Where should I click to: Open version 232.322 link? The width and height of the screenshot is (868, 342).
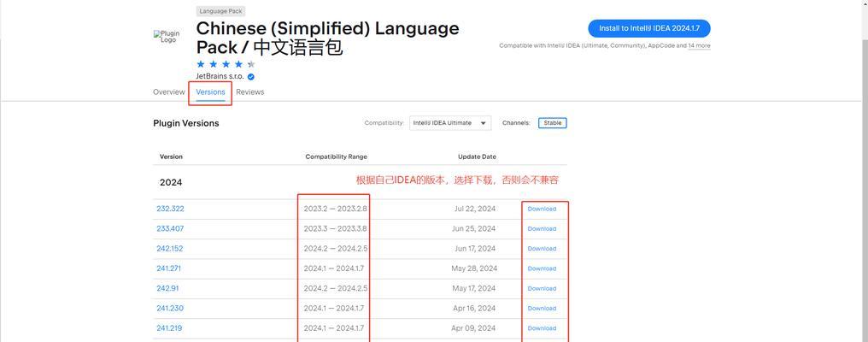171,209
